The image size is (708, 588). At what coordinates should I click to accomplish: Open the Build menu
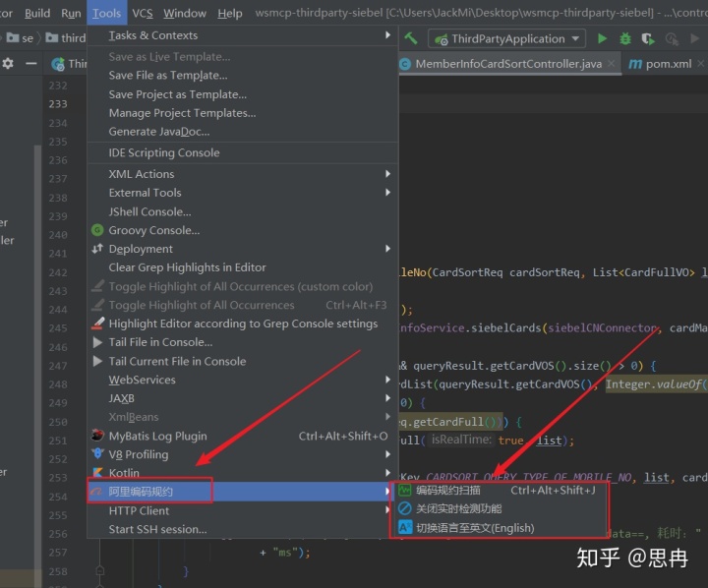(37, 13)
